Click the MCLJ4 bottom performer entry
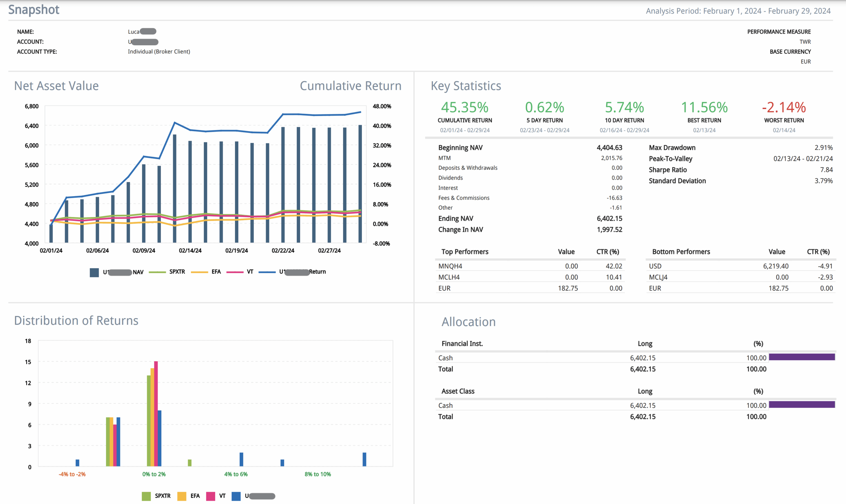The width and height of the screenshot is (846, 504). 658,277
